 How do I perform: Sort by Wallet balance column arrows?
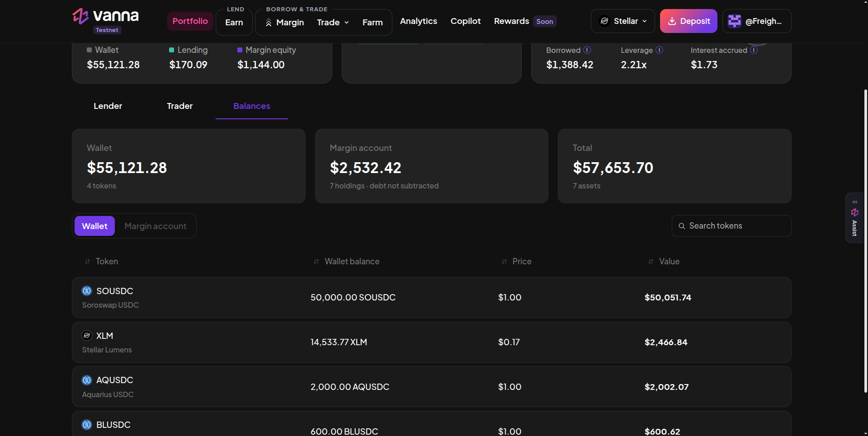(x=316, y=262)
